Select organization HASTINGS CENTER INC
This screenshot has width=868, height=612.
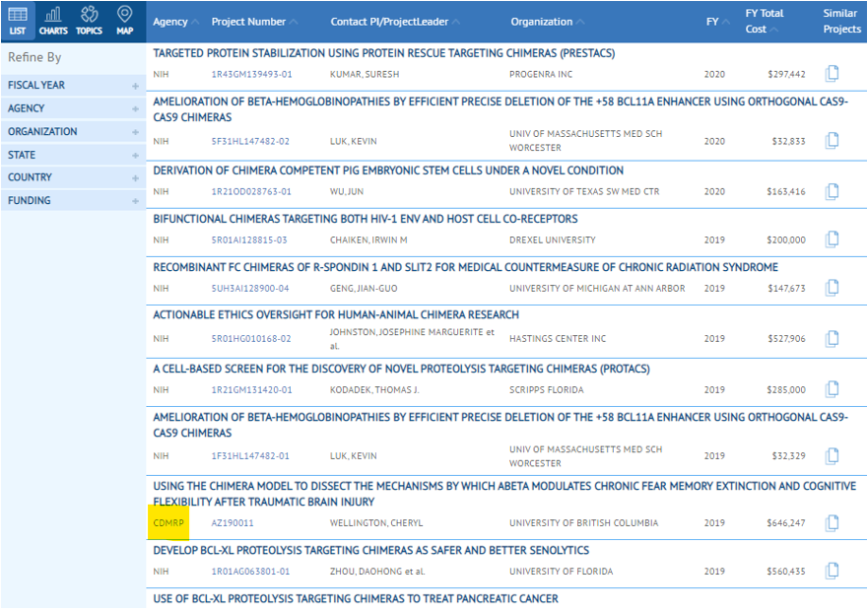pos(558,338)
